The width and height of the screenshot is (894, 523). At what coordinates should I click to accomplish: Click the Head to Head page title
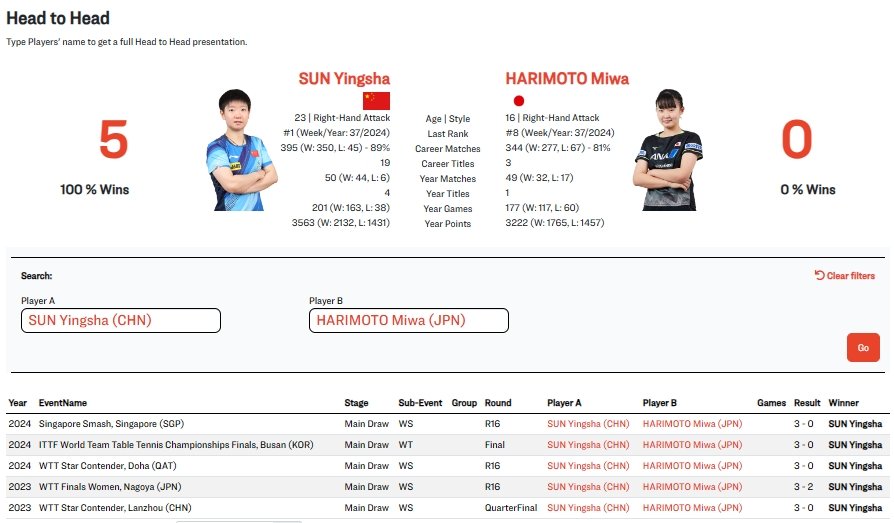click(x=58, y=18)
